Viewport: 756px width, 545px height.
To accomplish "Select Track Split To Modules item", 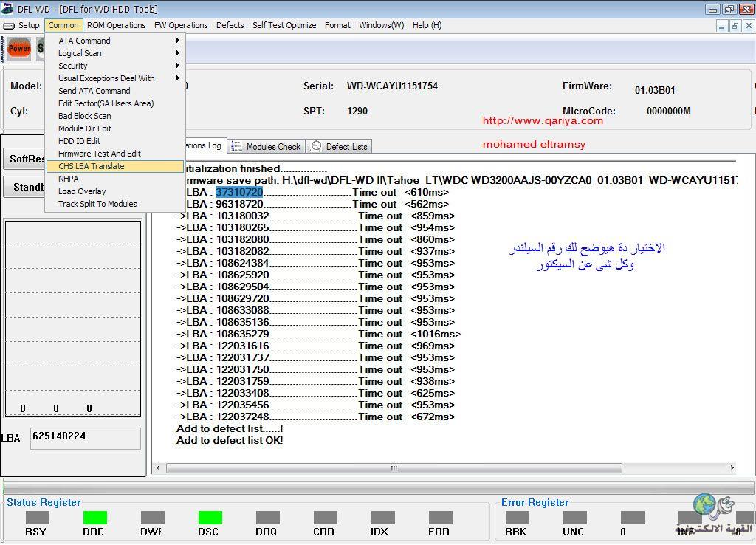I will pyautogui.click(x=114, y=204).
